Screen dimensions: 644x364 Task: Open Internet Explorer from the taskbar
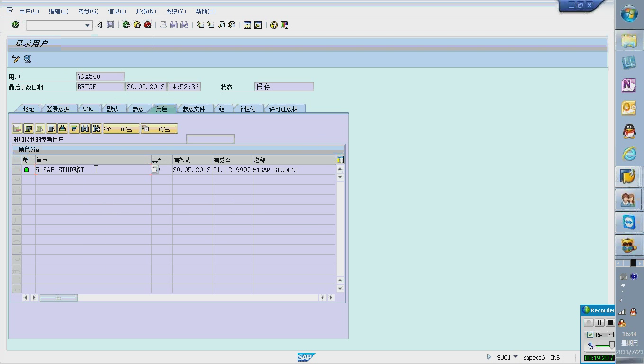point(629,154)
